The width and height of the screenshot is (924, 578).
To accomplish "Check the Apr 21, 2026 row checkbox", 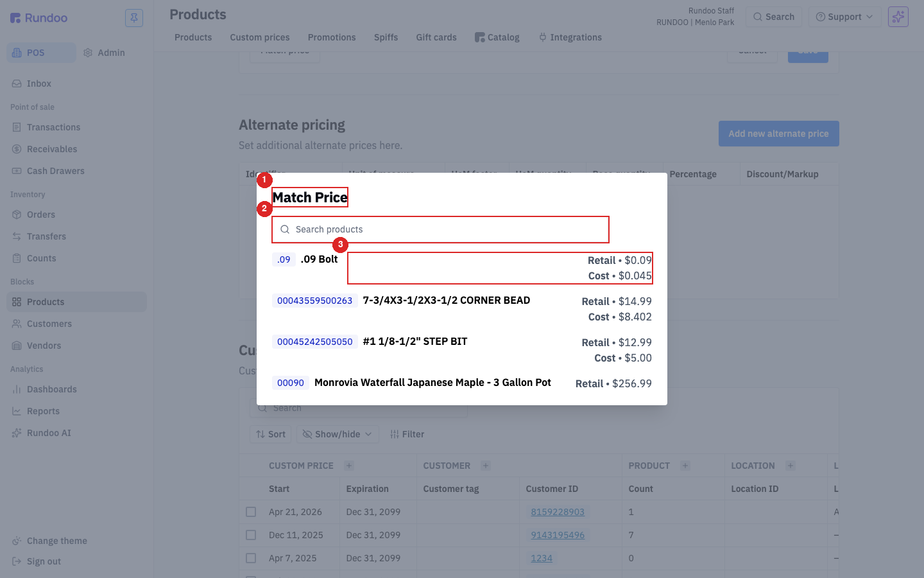I will click(251, 512).
